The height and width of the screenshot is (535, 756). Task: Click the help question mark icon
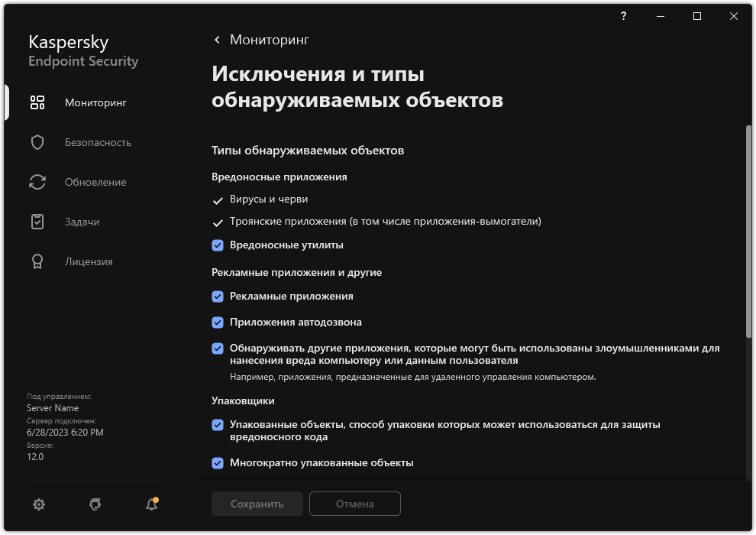(x=623, y=16)
